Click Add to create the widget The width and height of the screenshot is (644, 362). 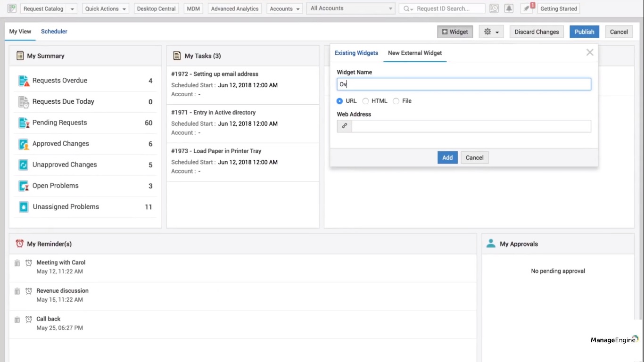(447, 157)
